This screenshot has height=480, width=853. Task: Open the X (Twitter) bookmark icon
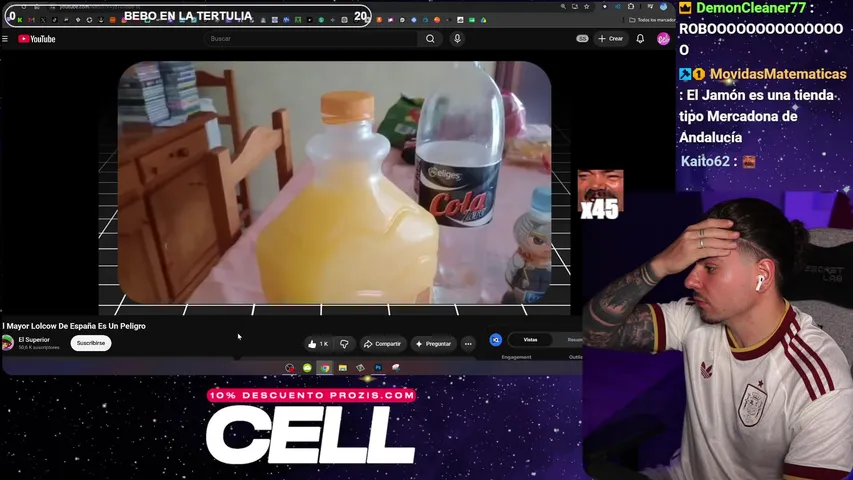43,20
